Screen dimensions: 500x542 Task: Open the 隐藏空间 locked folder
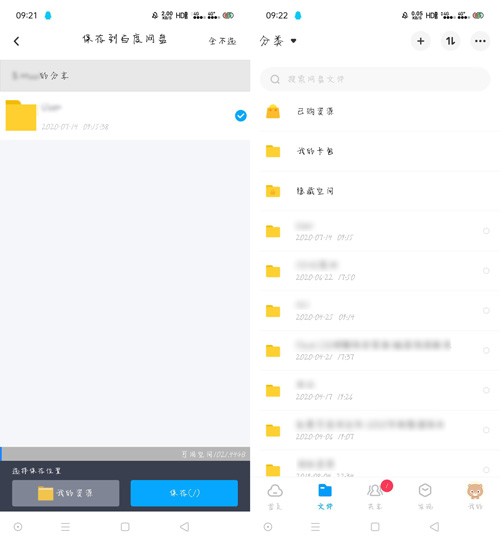(x=375, y=191)
